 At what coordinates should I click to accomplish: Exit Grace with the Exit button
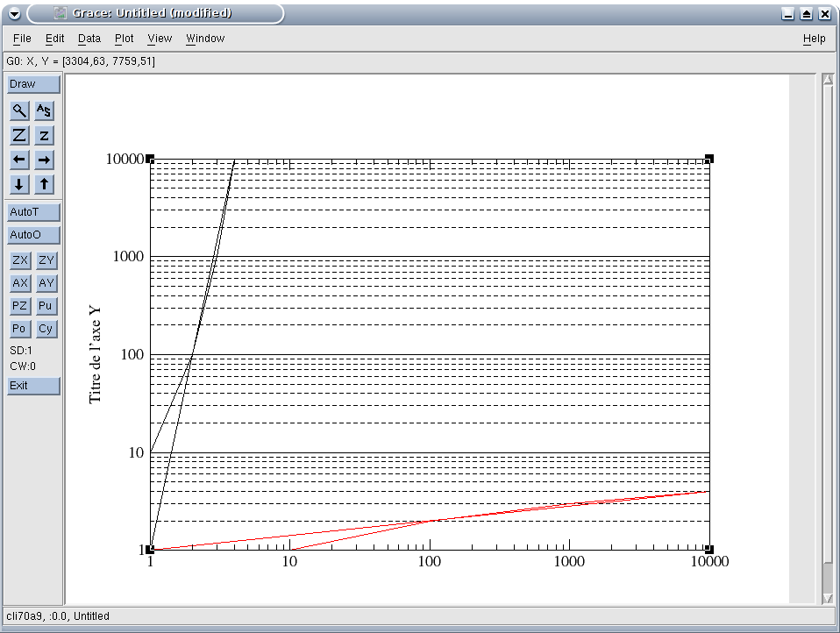33,386
